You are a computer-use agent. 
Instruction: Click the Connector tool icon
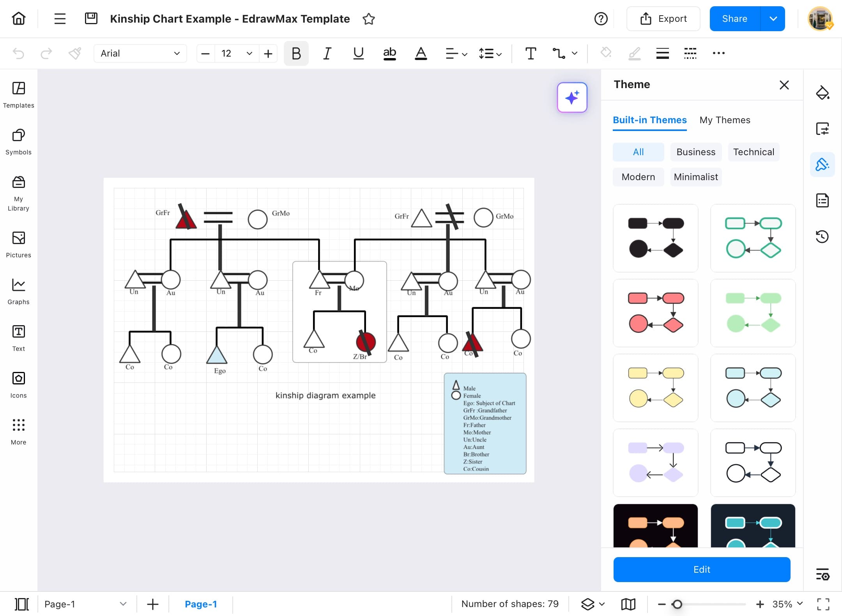tap(559, 53)
